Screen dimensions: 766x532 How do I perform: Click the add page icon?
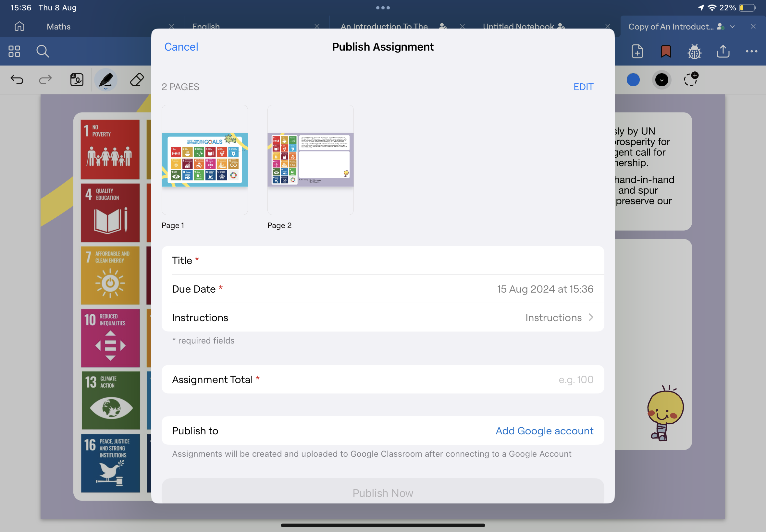click(637, 51)
